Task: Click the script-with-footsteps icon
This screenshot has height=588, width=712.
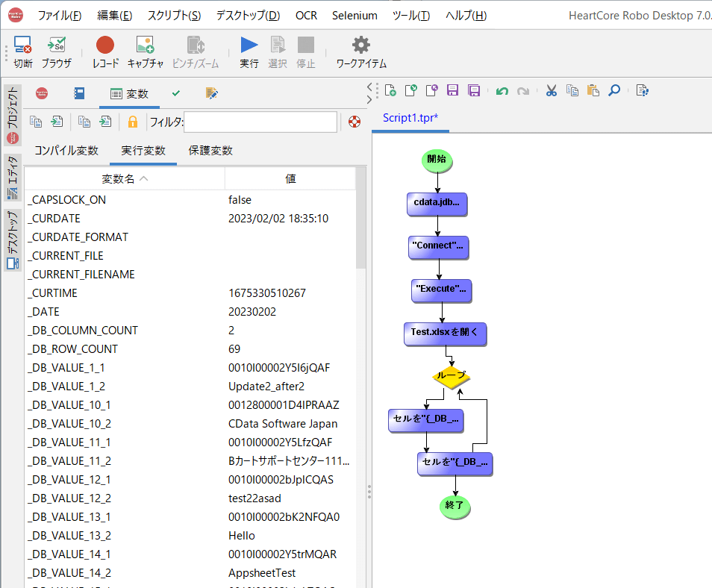Action: tap(642, 90)
